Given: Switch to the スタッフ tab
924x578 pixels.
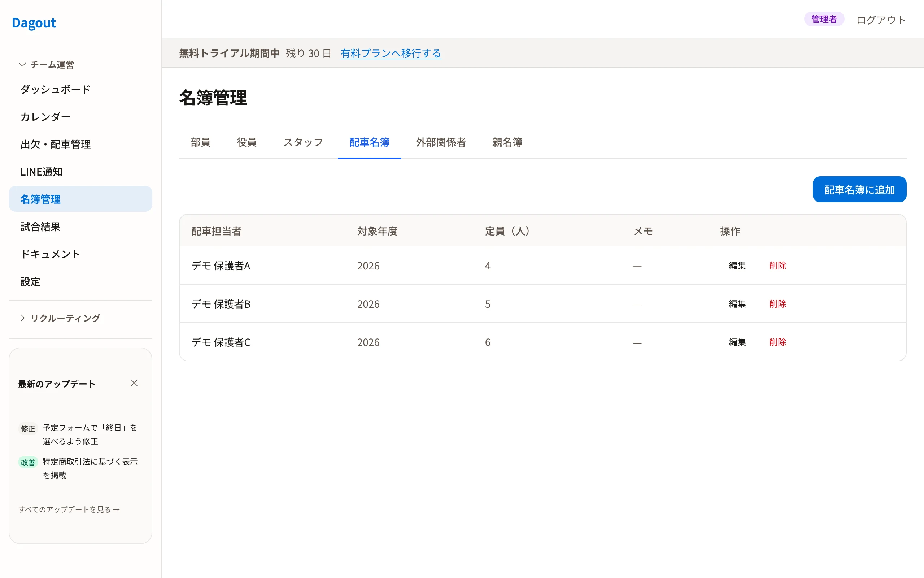Looking at the screenshot, I should (x=303, y=142).
